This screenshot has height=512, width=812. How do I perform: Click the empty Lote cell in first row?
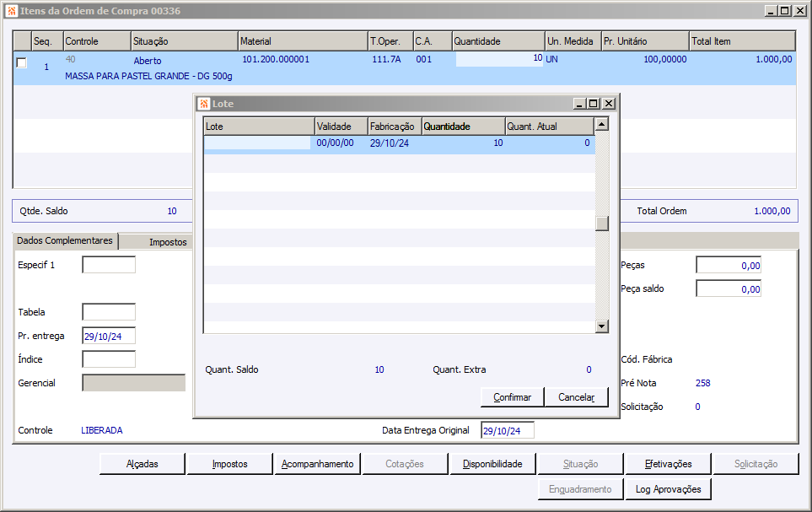pos(257,143)
